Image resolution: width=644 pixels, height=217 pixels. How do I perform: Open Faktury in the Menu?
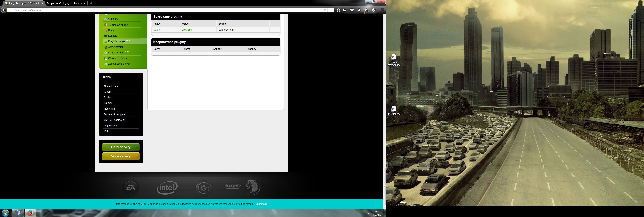pos(108,103)
